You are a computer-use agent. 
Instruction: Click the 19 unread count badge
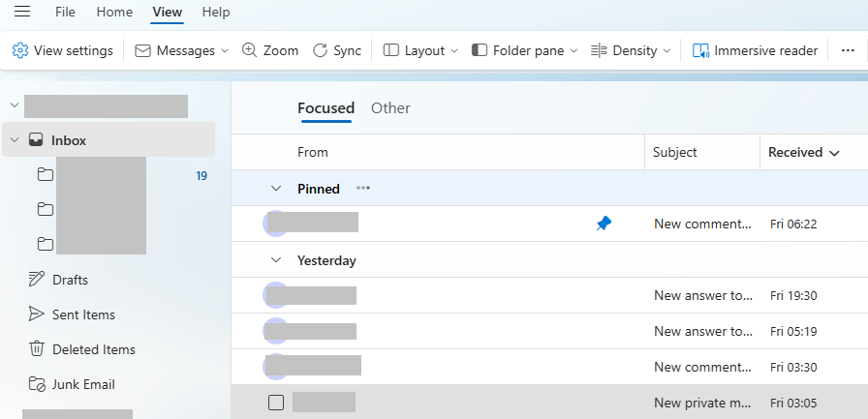pyautogui.click(x=201, y=176)
